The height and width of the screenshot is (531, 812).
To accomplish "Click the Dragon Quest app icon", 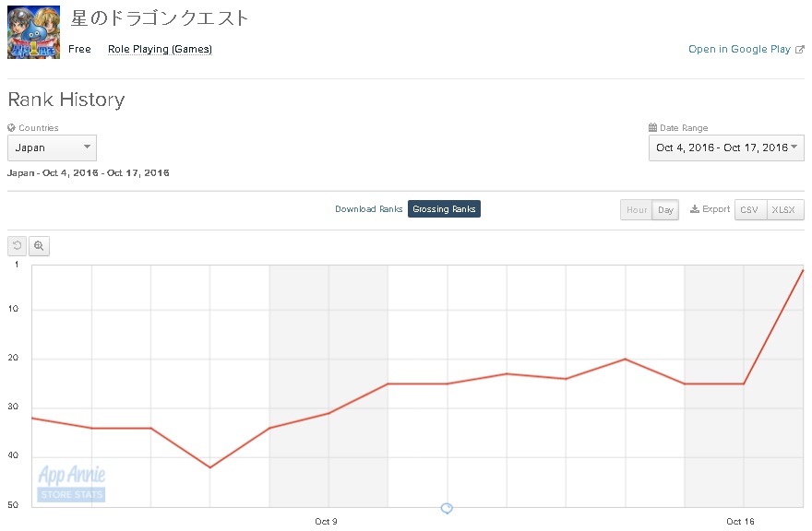I will pyautogui.click(x=33, y=32).
